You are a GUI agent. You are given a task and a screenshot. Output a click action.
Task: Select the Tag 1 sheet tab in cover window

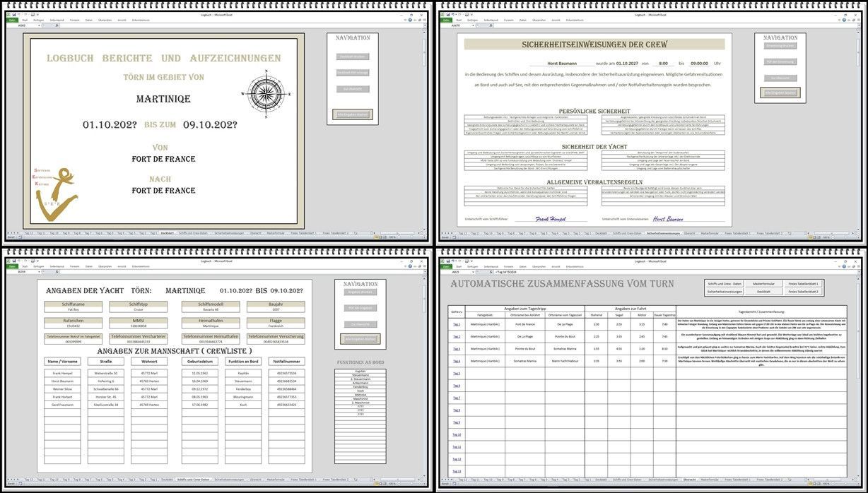(x=153, y=232)
